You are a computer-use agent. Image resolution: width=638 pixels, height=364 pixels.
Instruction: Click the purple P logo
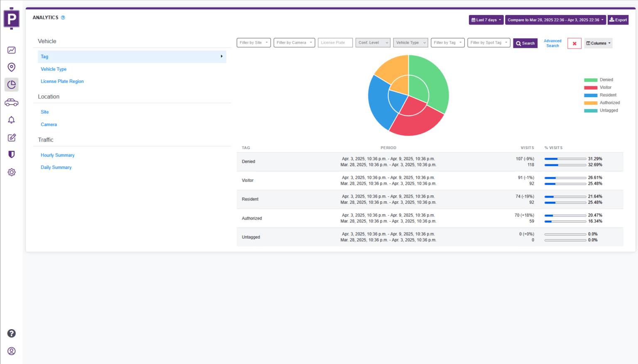point(11,19)
